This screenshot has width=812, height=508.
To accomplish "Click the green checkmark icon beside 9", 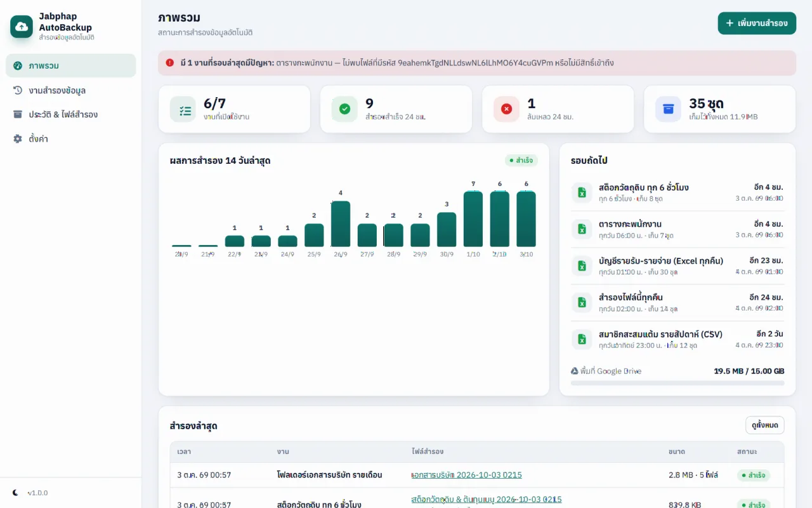I will 344,109.
